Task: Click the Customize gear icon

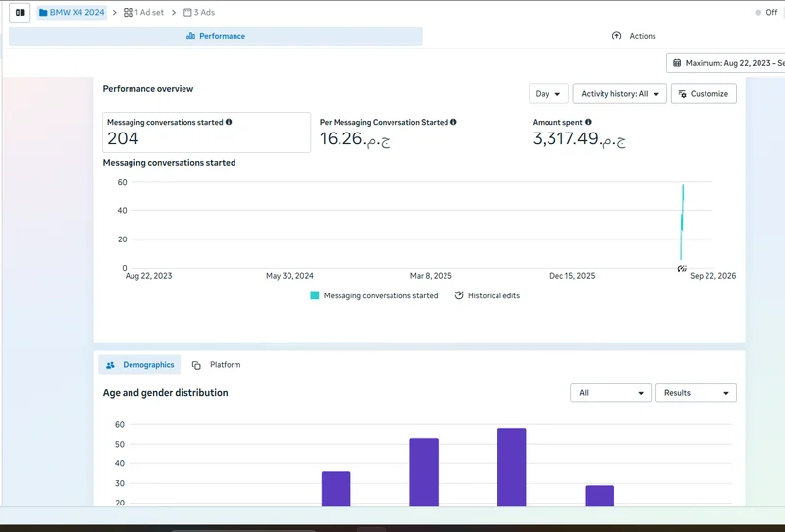Action: [682, 94]
